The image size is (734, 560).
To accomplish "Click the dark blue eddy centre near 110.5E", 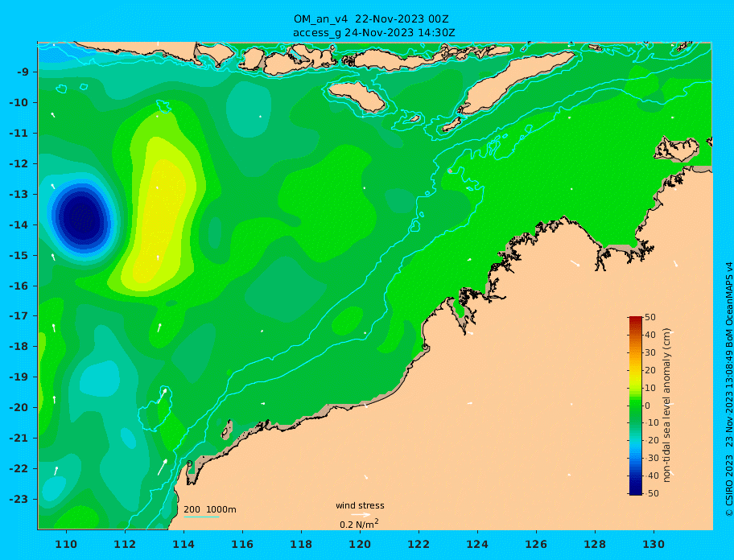I will click(x=82, y=217).
